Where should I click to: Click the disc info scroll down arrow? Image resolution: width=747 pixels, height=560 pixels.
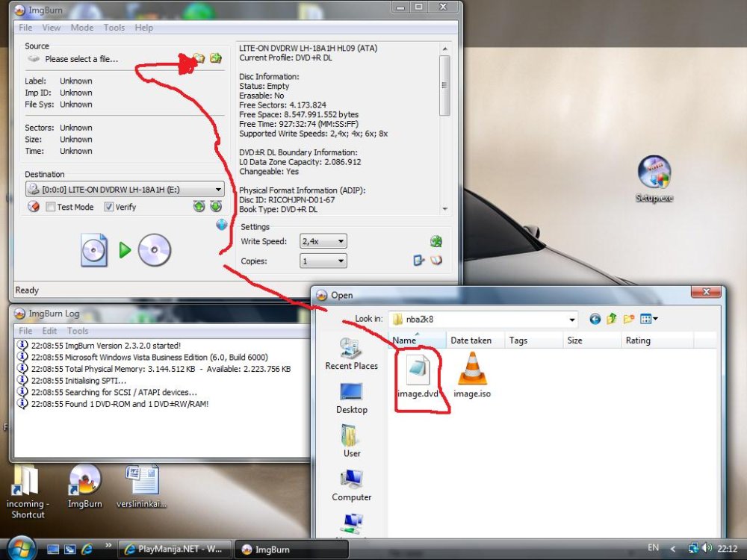click(445, 208)
